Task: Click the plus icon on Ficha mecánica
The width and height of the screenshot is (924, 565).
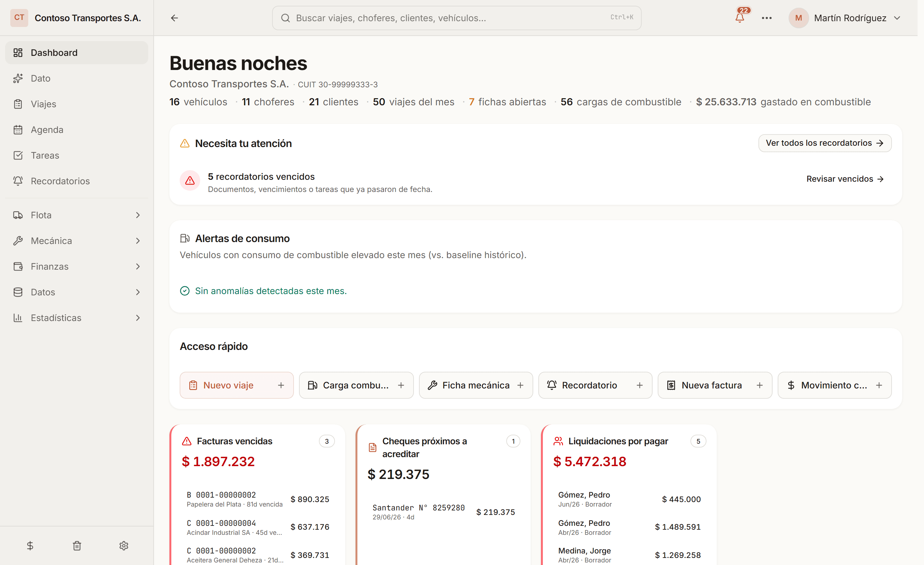Action: click(x=520, y=385)
